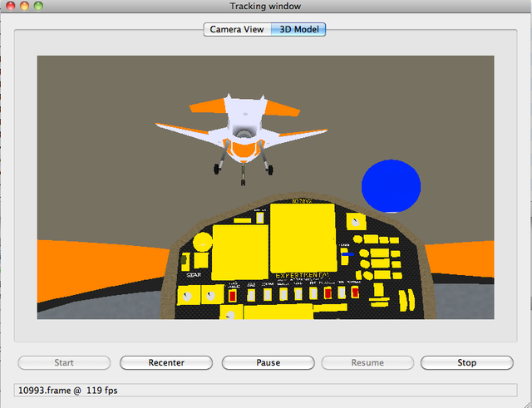This screenshot has width=532, height=408.
Task: Stop the tracking session
Action: coord(466,362)
